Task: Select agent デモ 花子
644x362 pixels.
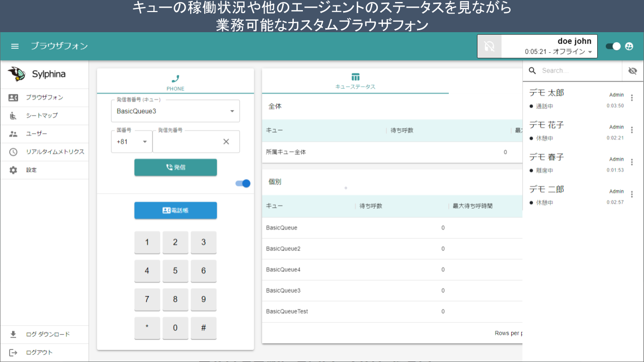Action: [x=547, y=125]
